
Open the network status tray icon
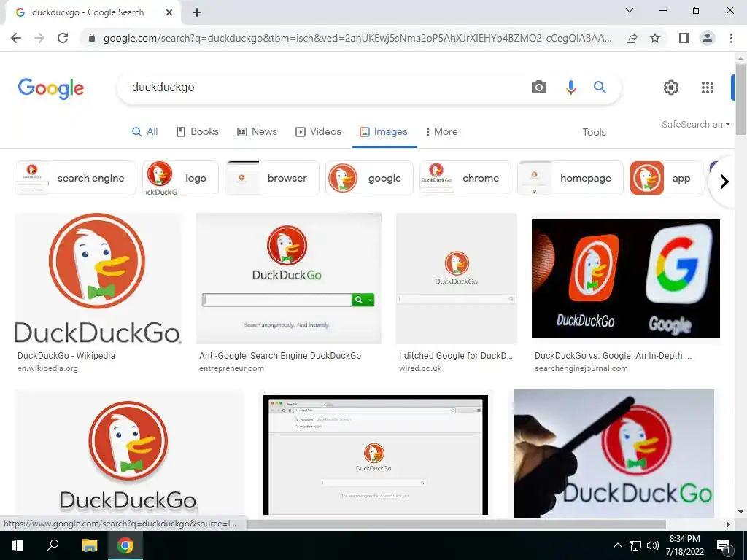[635, 545]
